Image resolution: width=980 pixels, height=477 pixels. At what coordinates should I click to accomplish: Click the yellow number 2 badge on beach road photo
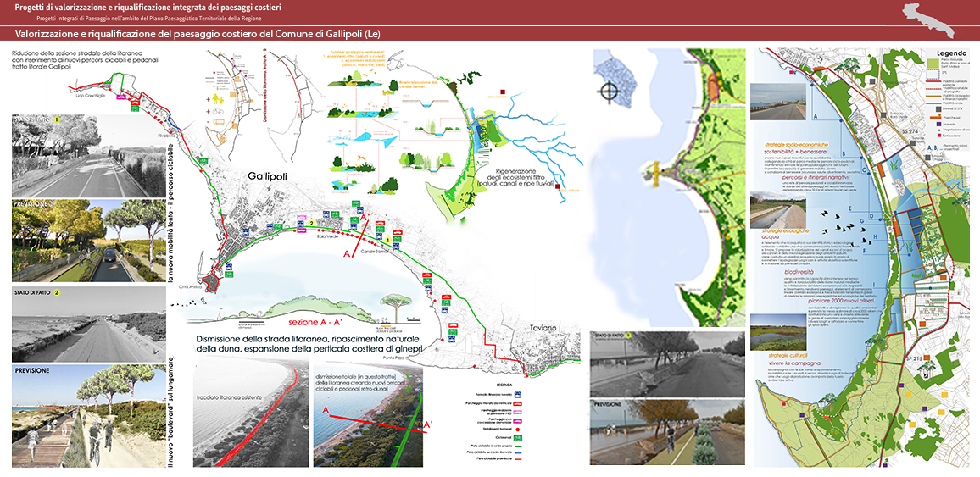pos(57,292)
